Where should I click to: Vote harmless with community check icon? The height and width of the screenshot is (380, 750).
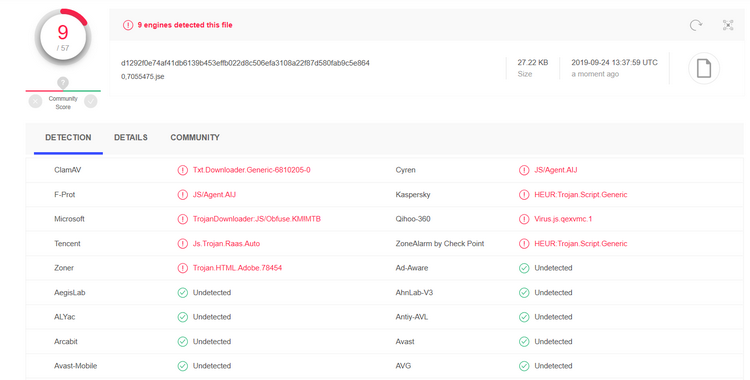coord(91,101)
